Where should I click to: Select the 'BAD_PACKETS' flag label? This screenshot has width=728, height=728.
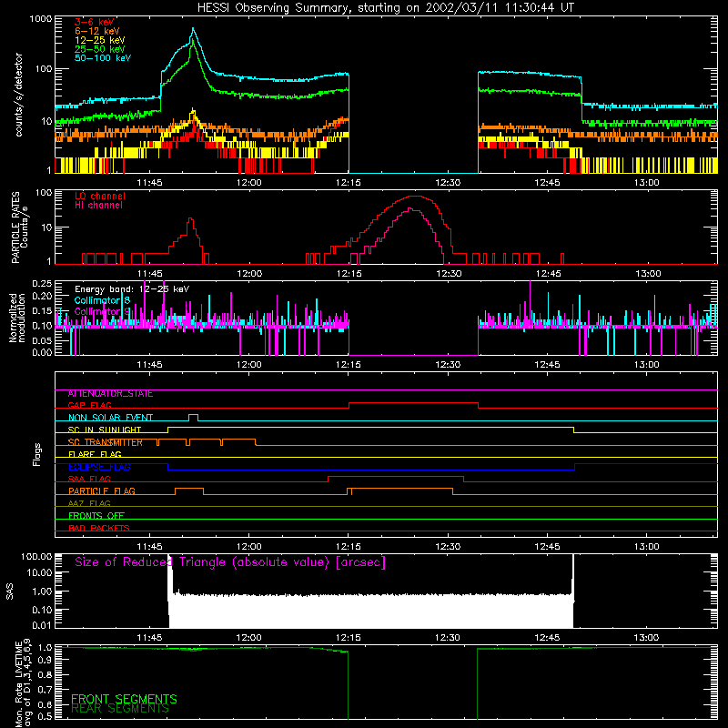[99, 528]
